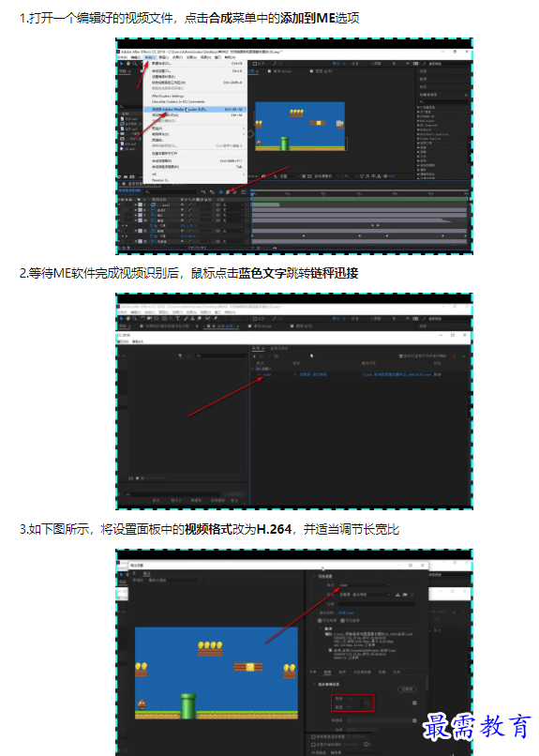The height and width of the screenshot is (756, 539).
Task: Click the blue H.264 format link in queue
Action: (x=265, y=374)
